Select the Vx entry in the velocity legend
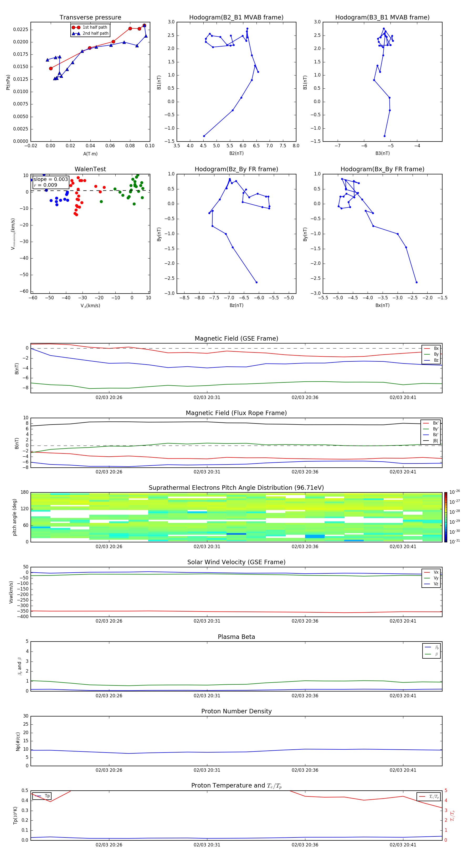The height and width of the screenshot is (868, 473). [431, 572]
